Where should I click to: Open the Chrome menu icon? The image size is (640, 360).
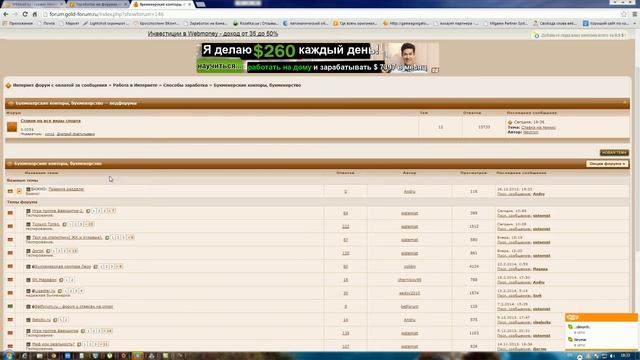tap(635, 14)
